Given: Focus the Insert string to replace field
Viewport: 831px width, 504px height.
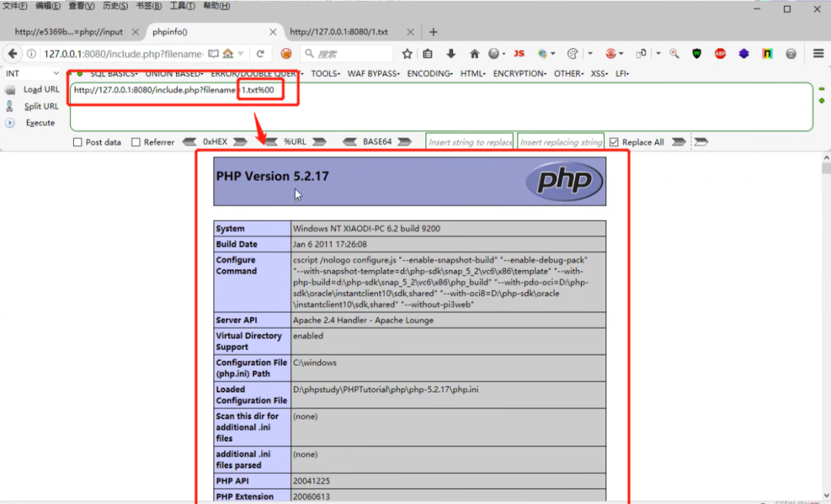Looking at the screenshot, I should point(469,142).
